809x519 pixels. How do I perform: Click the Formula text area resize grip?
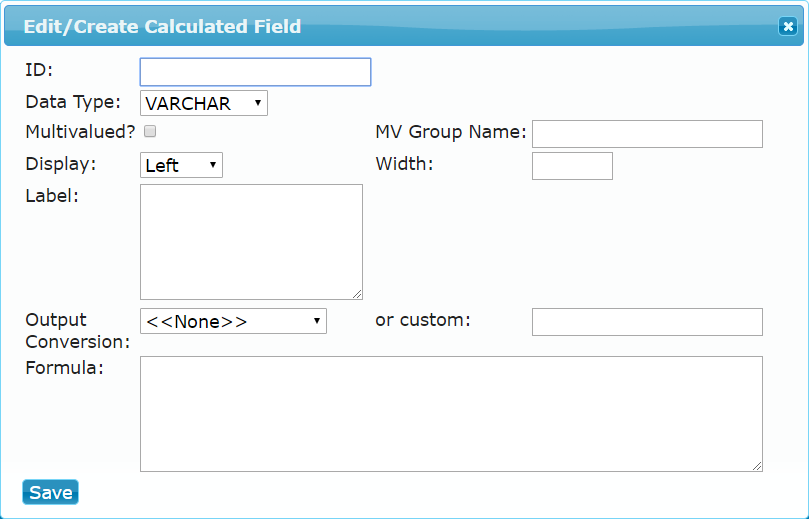pos(757,466)
